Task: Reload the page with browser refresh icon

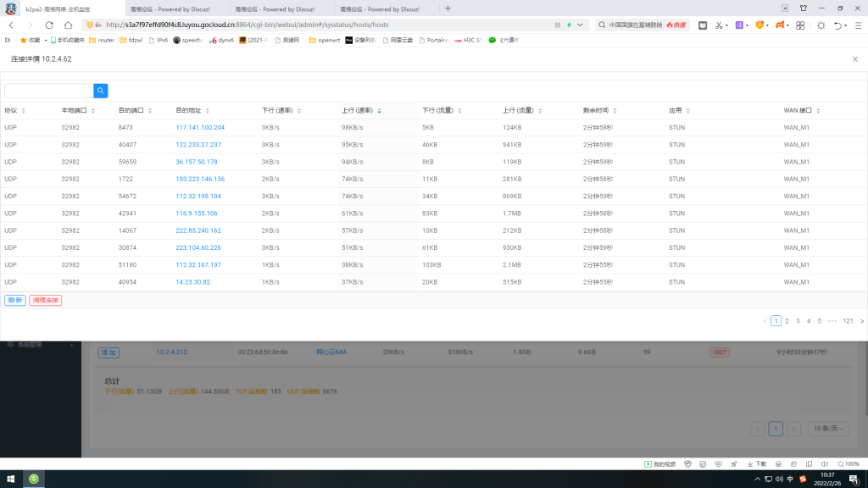Action: 49,25
